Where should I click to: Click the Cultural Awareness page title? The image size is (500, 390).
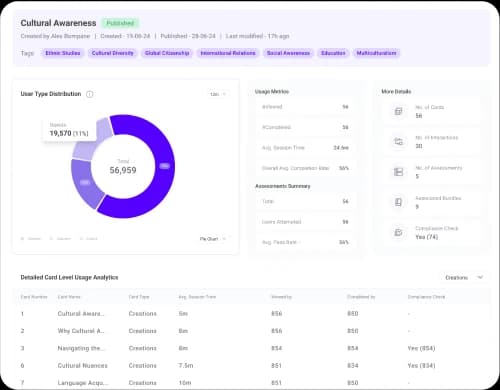point(58,23)
